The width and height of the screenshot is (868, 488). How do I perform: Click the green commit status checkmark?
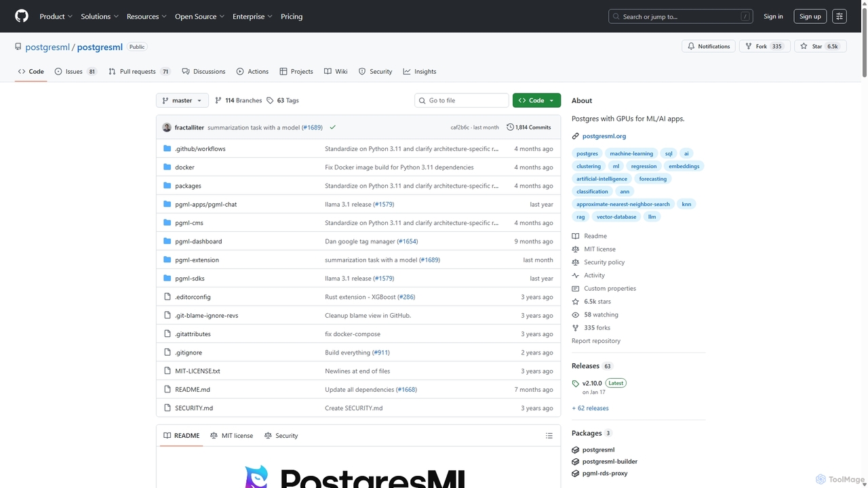pos(332,127)
